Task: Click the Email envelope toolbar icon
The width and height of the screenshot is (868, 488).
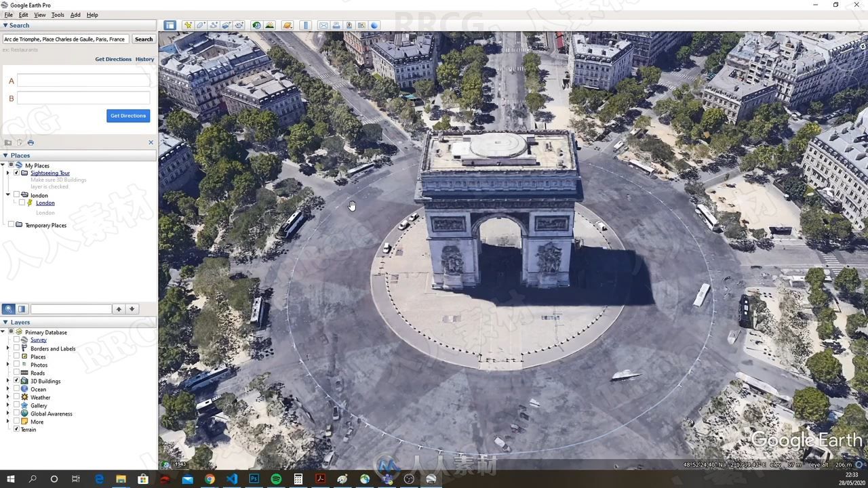Action: [323, 25]
